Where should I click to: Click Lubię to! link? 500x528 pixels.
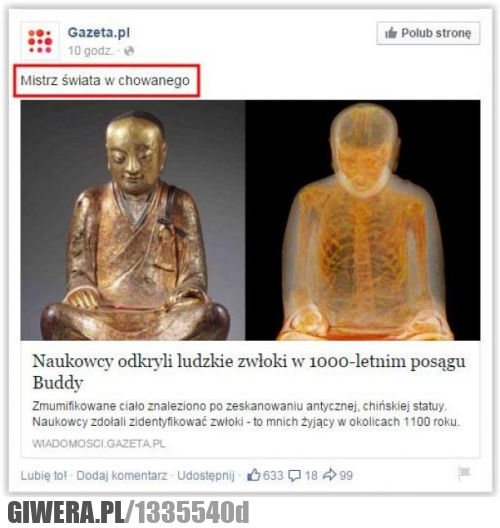[43, 475]
